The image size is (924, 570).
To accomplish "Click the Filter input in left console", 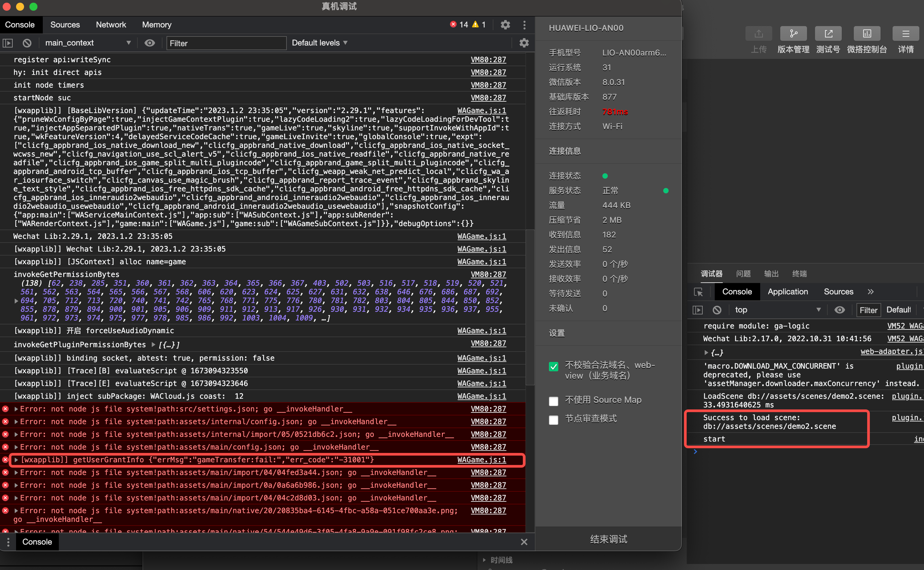I will coord(226,43).
